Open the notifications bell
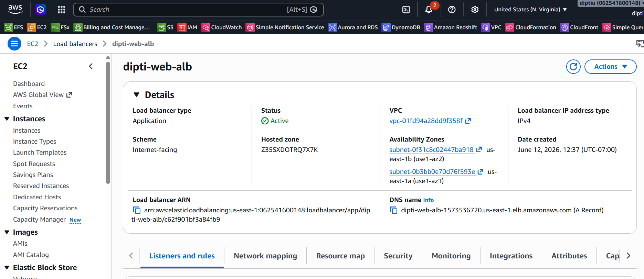644x279 pixels. [429, 10]
